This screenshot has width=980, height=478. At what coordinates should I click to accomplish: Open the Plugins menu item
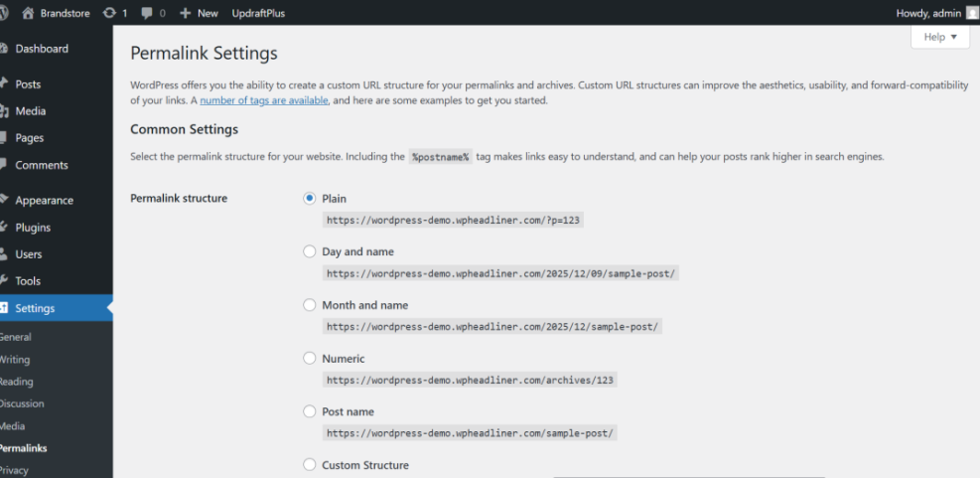point(33,228)
